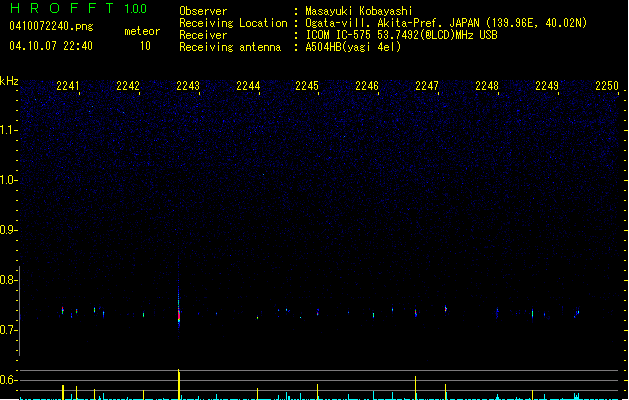The width and height of the screenshot is (629, 400).
Task: Jump to the 2250 time marker
Action: pyautogui.click(x=607, y=87)
